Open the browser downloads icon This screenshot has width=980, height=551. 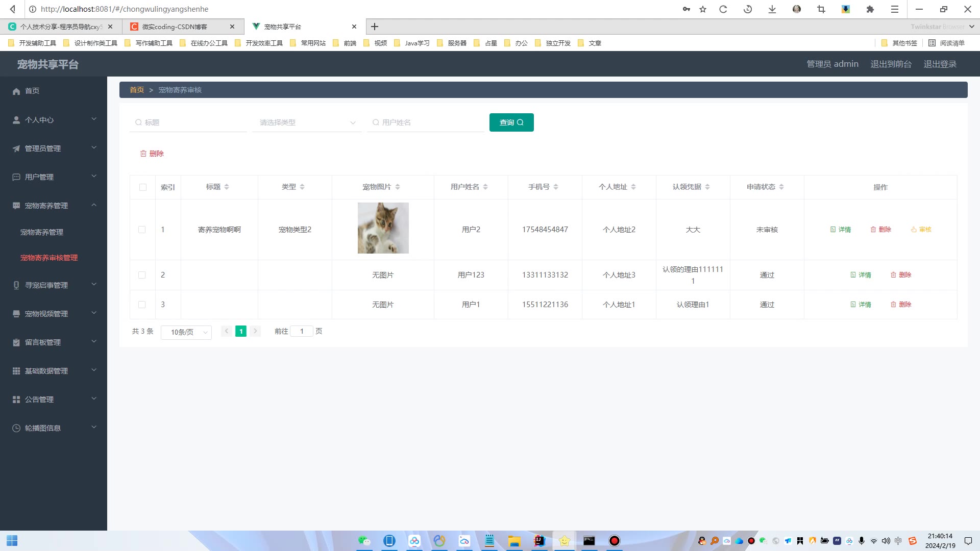pyautogui.click(x=772, y=9)
